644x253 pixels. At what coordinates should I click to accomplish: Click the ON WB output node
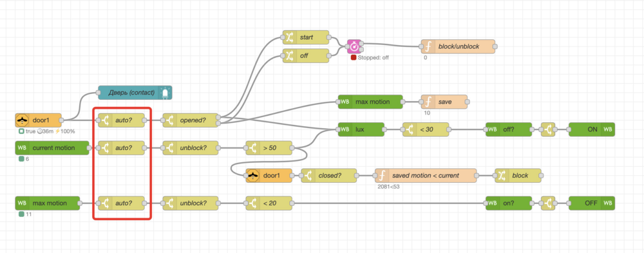(592, 129)
